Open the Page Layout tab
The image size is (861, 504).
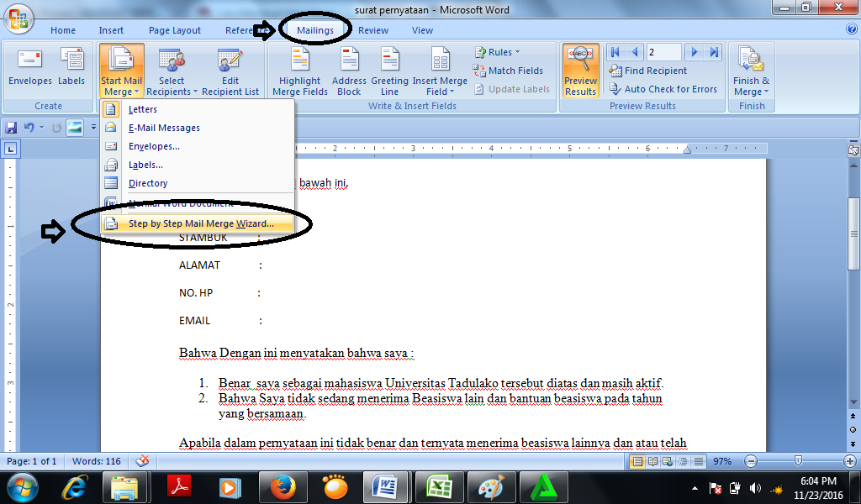(175, 30)
